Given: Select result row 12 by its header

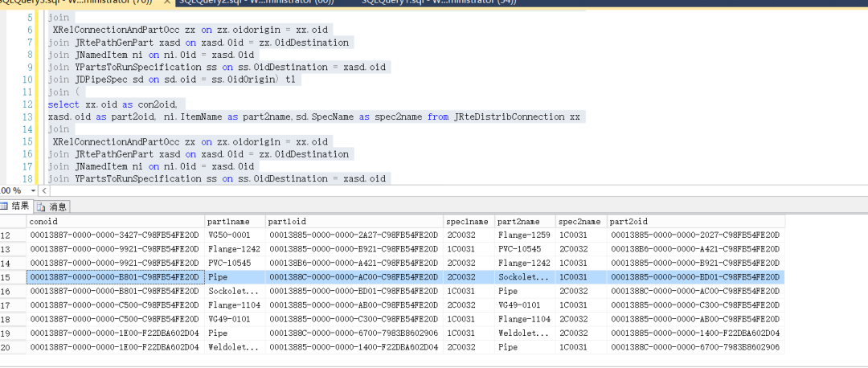Looking at the screenshot, I should coord(13,235).
